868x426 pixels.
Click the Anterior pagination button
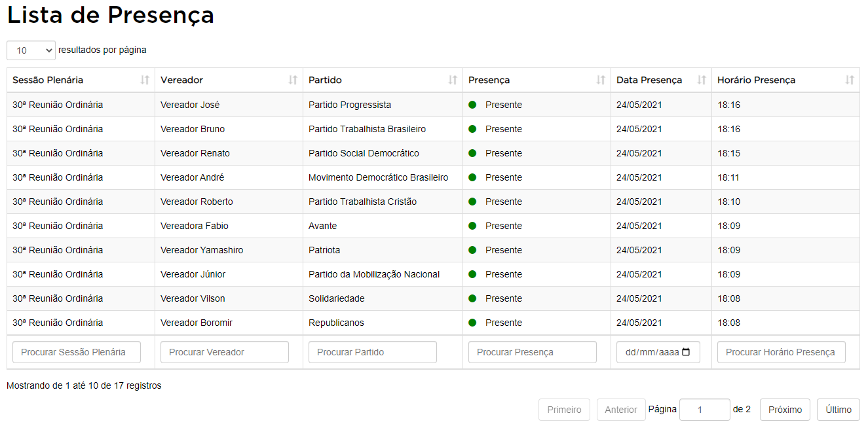(x=621, y=410)
